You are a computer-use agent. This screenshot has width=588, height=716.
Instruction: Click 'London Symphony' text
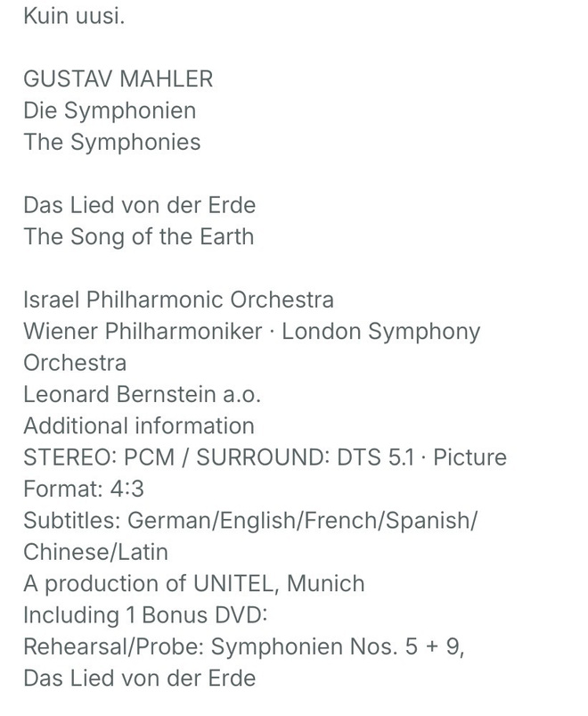381,332
